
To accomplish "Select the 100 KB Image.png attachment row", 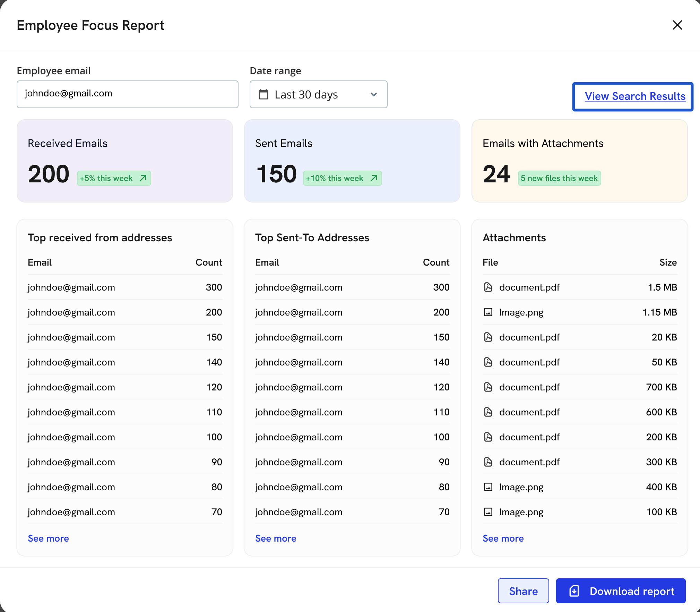I will [x=579, y=512].
